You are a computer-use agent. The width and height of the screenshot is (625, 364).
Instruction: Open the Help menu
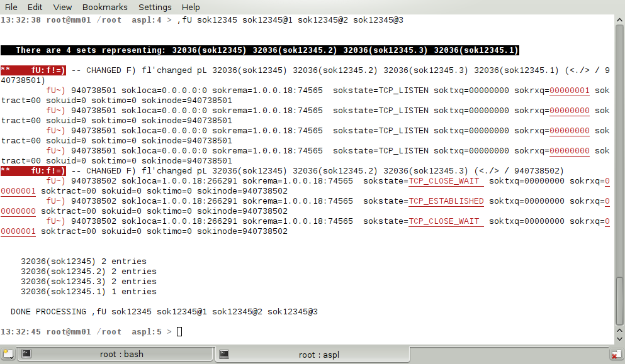click(x=191, y=7)
